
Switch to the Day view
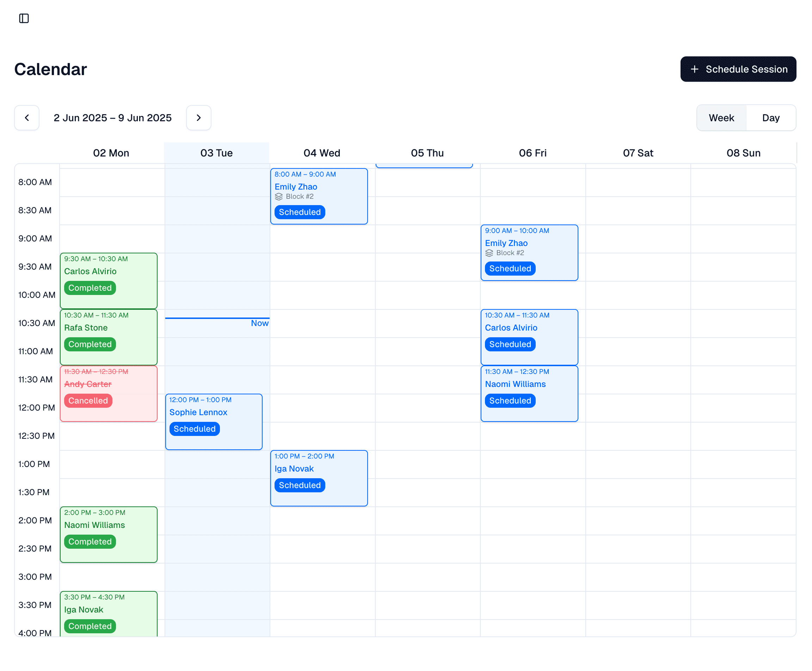point(771,117)
